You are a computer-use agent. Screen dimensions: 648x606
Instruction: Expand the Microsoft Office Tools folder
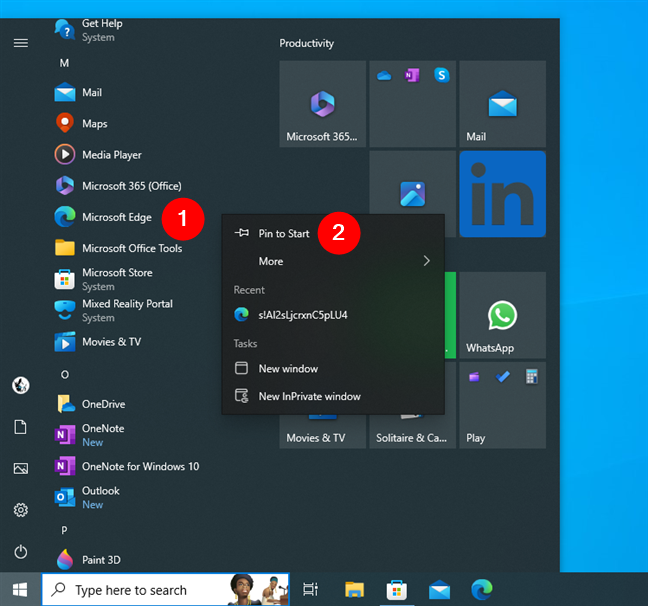pos(131,248)
